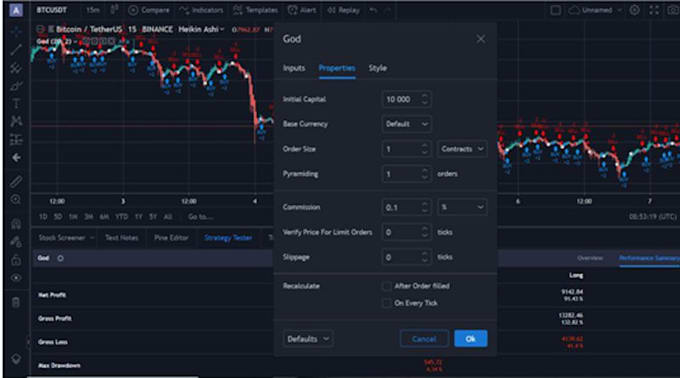Select the brush drawing tool
680x378 pixels.
[16, 85]
